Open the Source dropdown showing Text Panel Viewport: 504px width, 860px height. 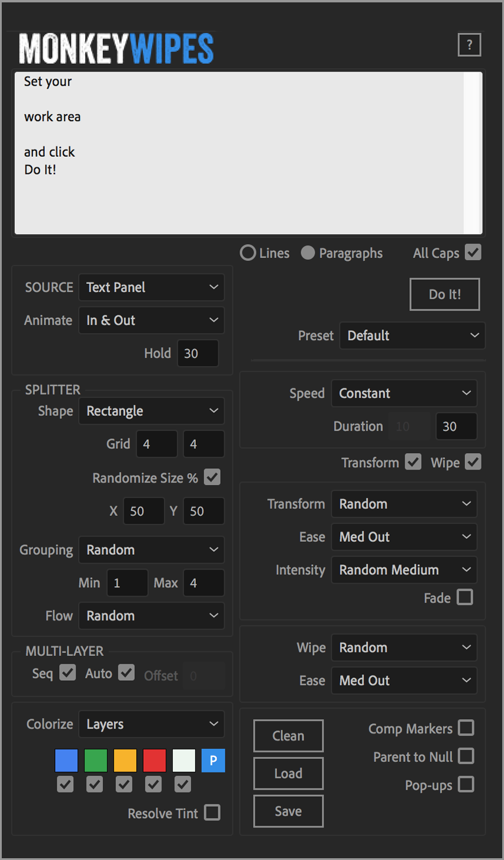151,287
